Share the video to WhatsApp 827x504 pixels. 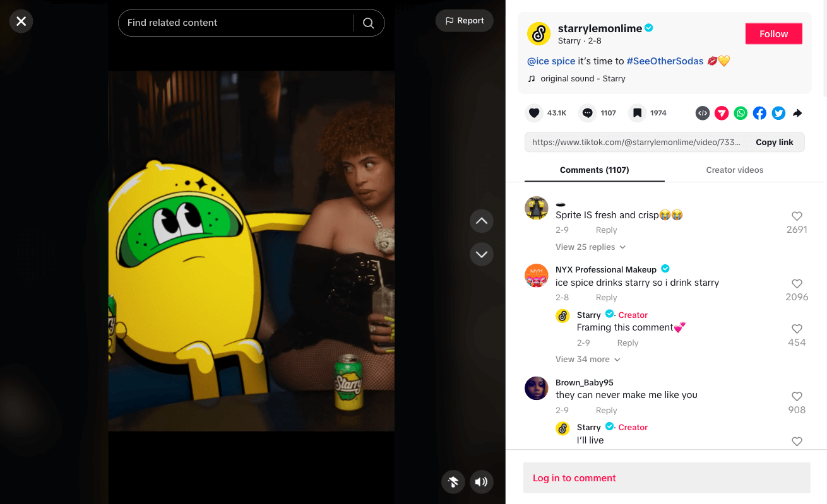[x=741, y=113]
